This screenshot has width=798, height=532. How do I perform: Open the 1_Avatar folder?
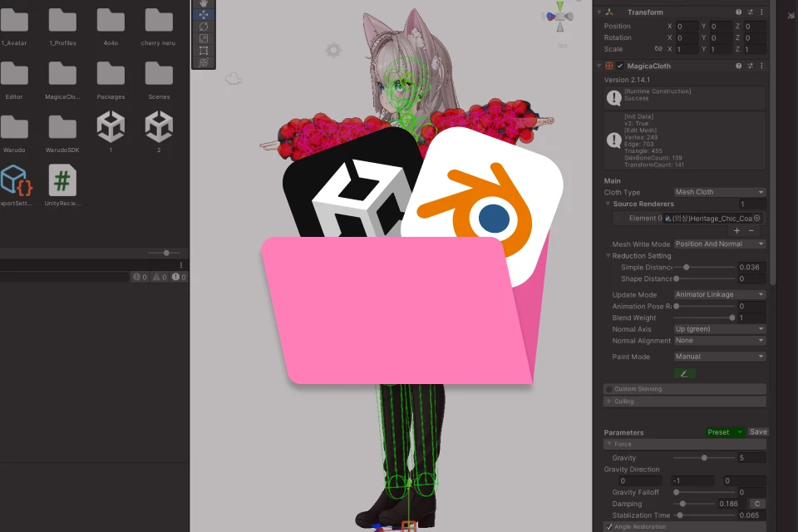tap(14, 27)
